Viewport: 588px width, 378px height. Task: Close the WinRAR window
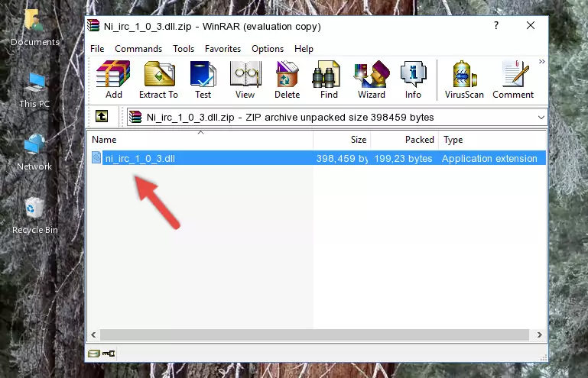[530, 25]
